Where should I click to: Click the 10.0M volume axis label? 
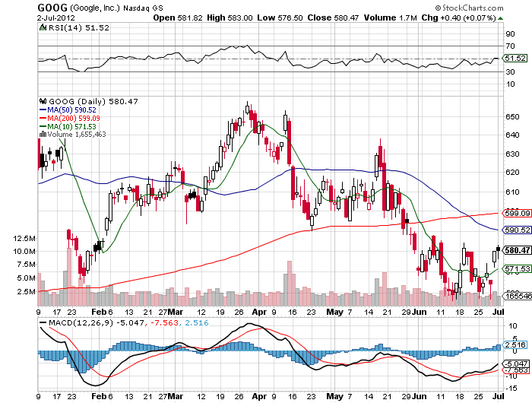coord(24,251)
